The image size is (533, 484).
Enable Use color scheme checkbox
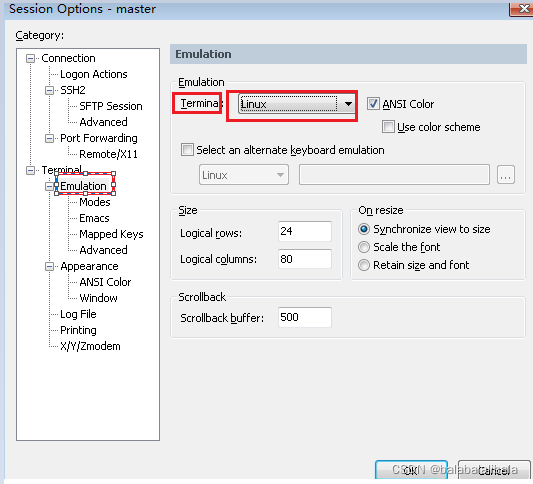pos(388,127)
